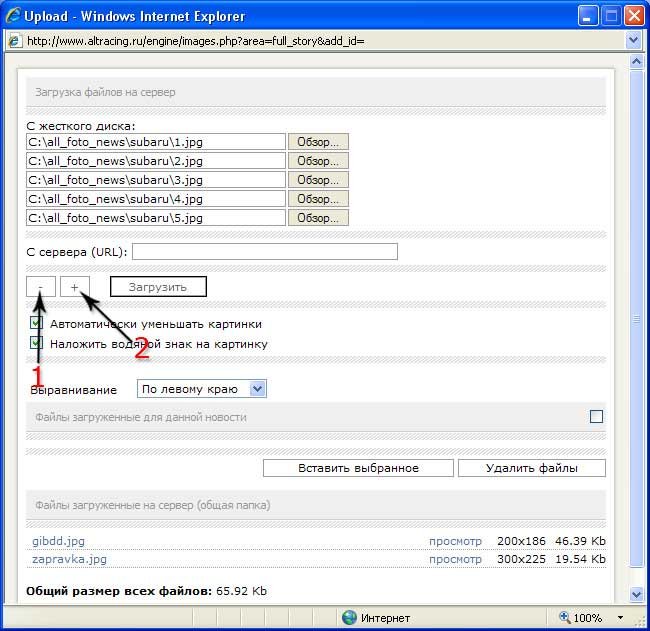Check the select-all box for news files

(596, 416)
